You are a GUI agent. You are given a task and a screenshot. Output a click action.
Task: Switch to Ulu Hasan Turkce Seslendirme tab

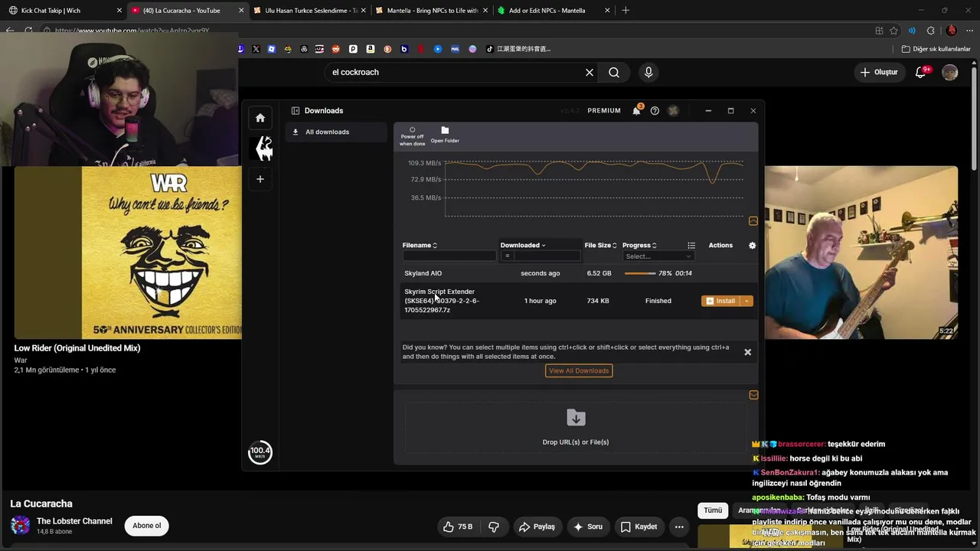click(x=310, y=11)
